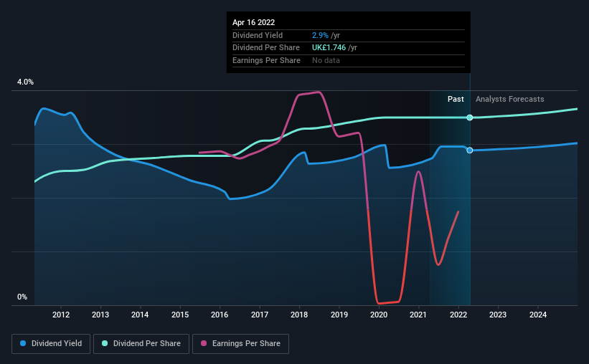The image size is (589, 364).
Task: Click the pink dot beside Earnings Per Share legend
Action: coord(204,344)
